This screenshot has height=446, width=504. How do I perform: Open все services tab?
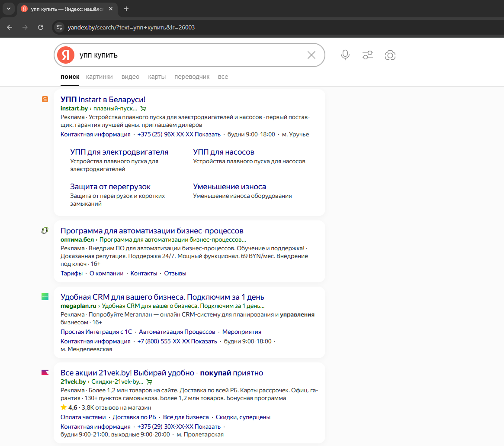[223, 77]
